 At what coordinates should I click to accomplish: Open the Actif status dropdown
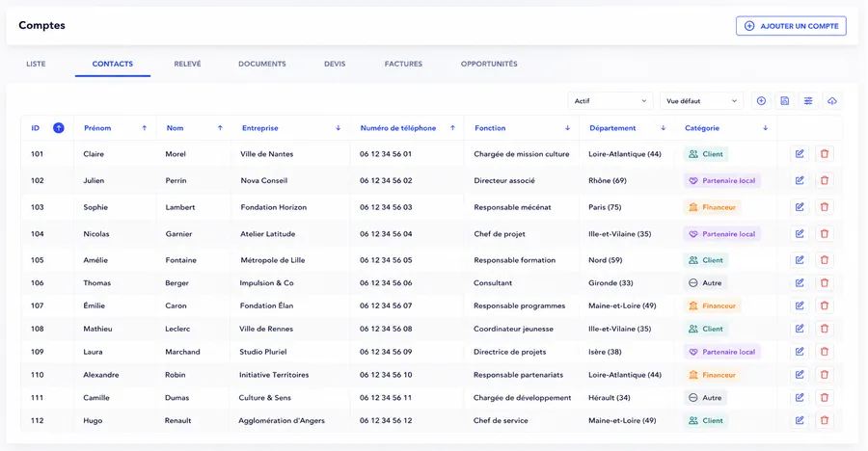[610, 101]
